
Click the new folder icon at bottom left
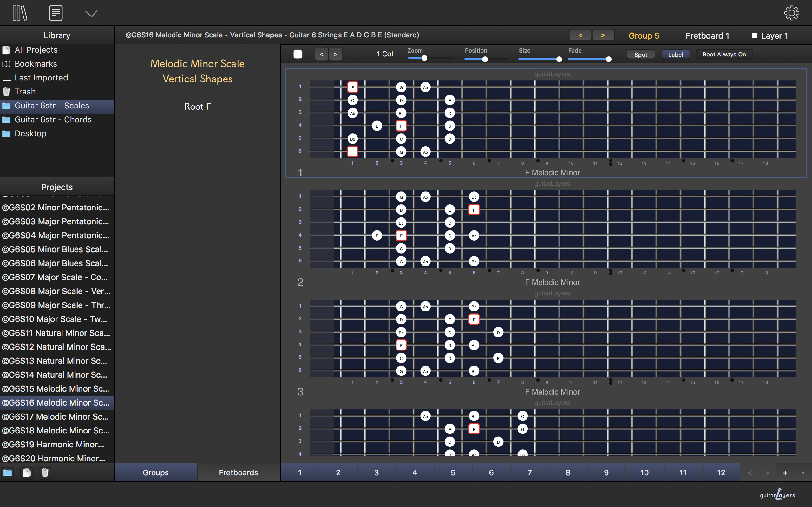(7, 473)
